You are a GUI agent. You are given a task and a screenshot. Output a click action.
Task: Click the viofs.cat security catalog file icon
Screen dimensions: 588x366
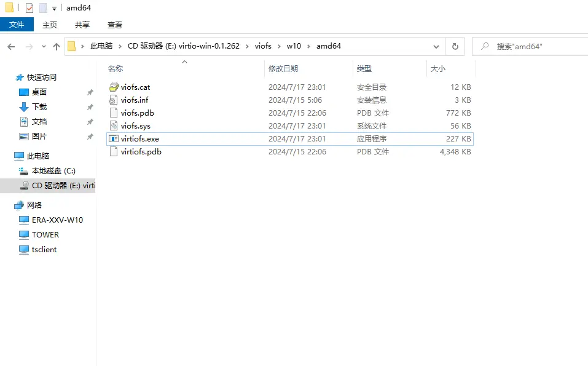coord(113,87)
